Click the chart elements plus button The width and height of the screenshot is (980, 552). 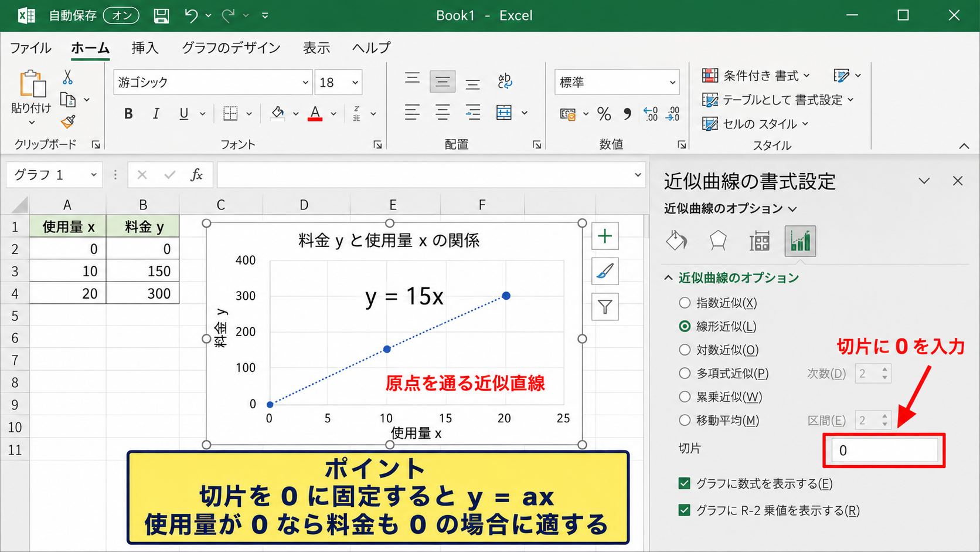pos(605,236)
